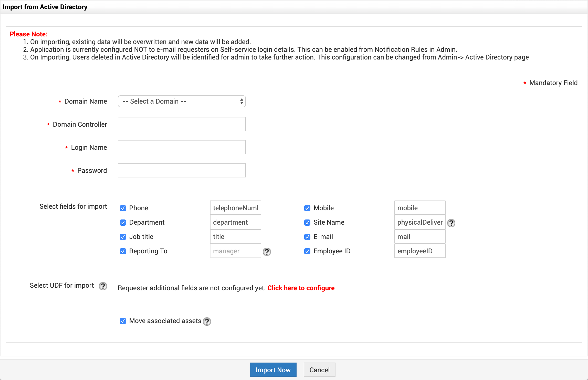Screen dimensions: 588x380
Task: Toggle the Job title checkbox
Action: click(123, 237)
